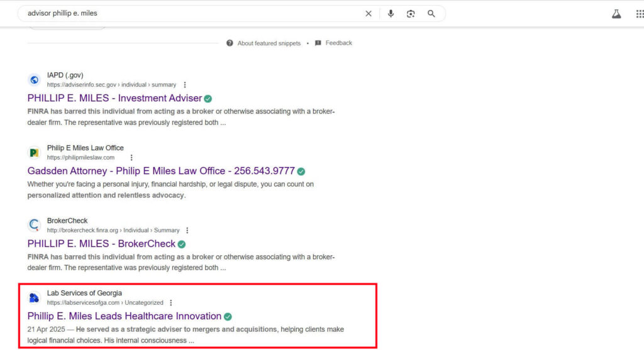Screen dimensions: 644x350
Task: Click the About featured snippets link
Action: pyautogui.click(x=269, y=43)
